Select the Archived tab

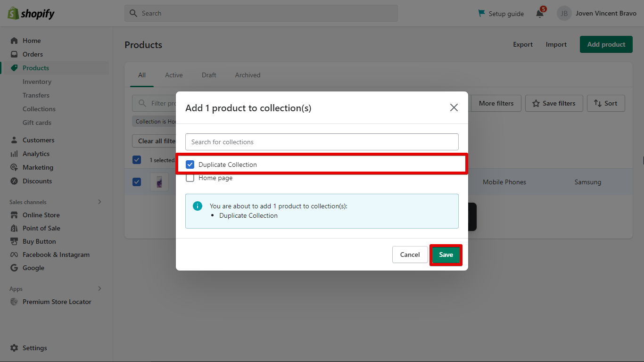pos(247,75)
